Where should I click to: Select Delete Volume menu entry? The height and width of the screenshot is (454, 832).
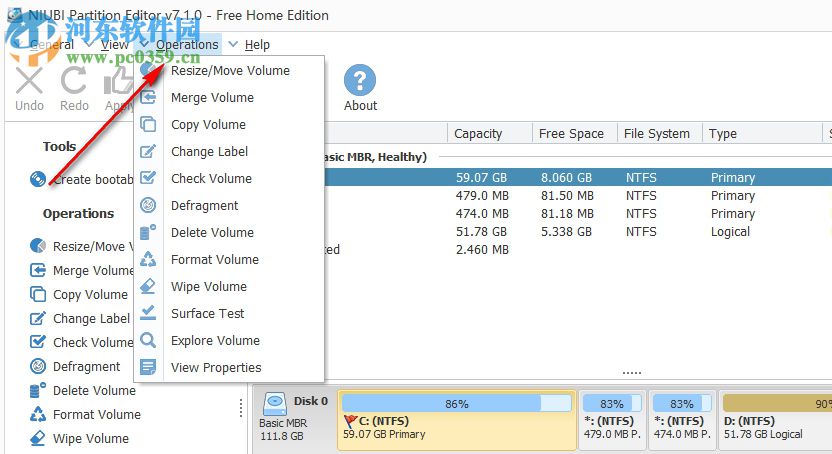click(212, 232)
